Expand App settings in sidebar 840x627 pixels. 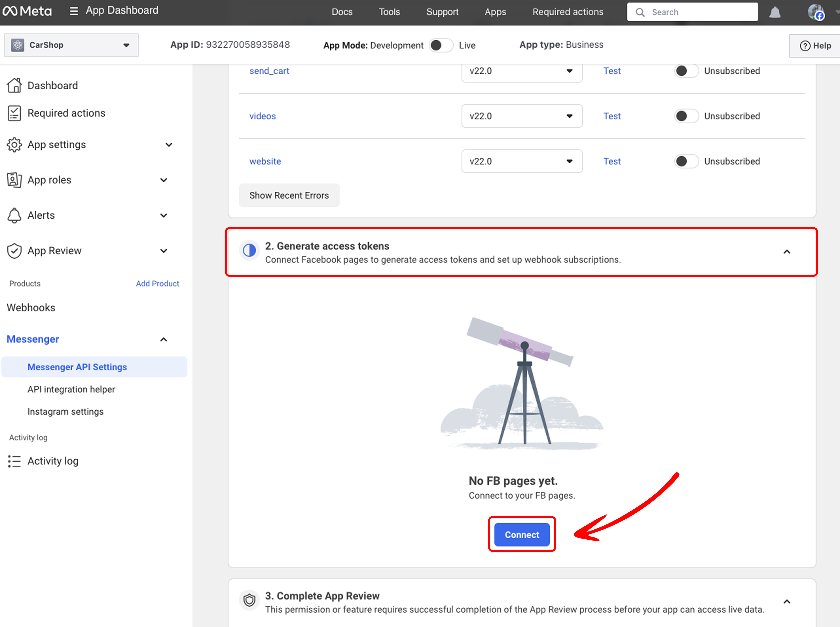pos(169,145)
